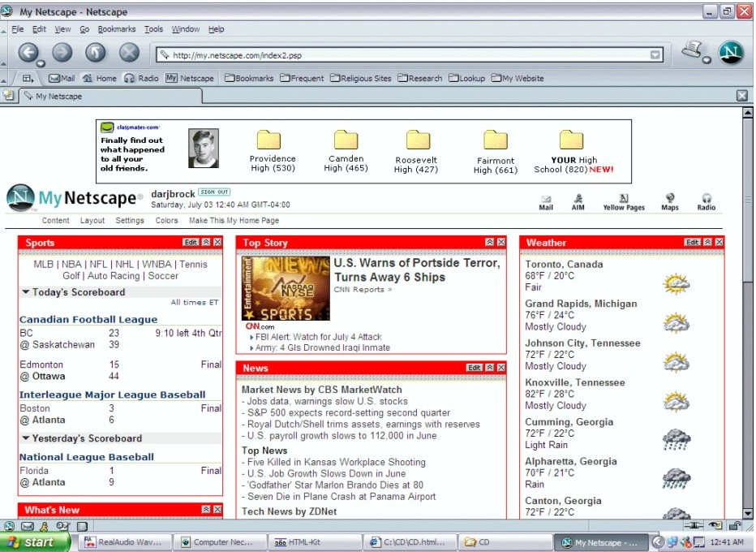Open the Back button history dropdown arrow
The height and width of the screenshot is (552, 756).
tap(41, 63)
